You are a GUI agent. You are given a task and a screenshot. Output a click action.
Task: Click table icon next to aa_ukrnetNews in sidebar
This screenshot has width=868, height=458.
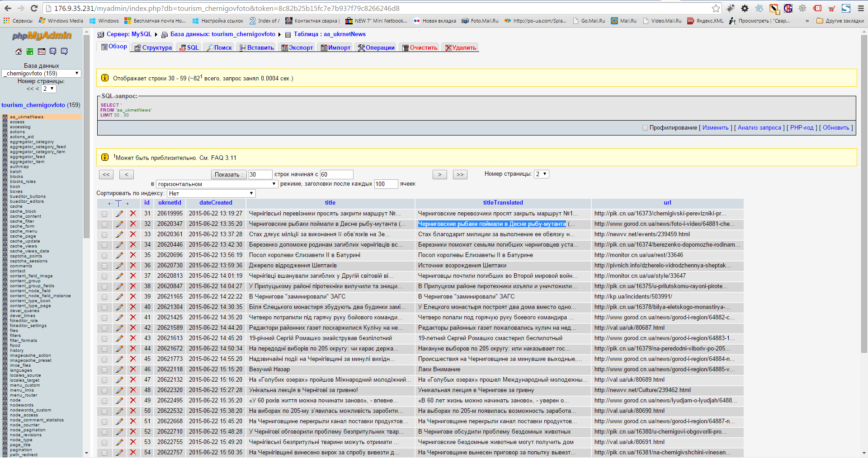coord(5,117)
